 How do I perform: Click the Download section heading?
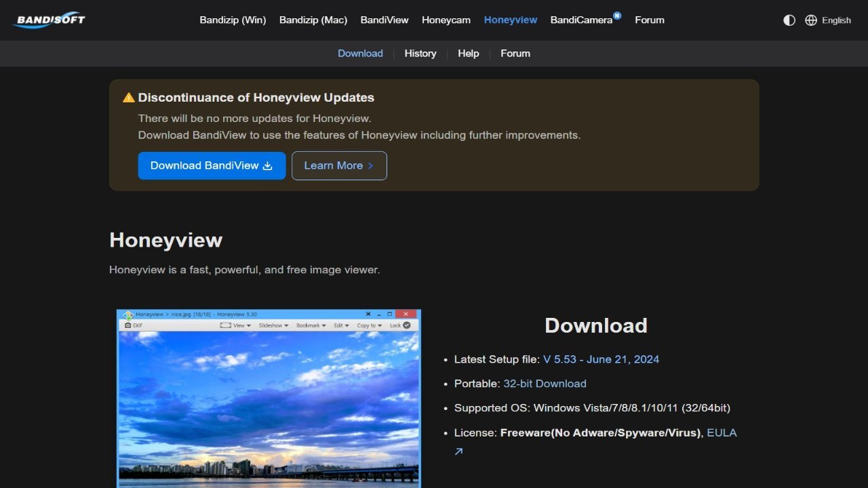point(596,325)
